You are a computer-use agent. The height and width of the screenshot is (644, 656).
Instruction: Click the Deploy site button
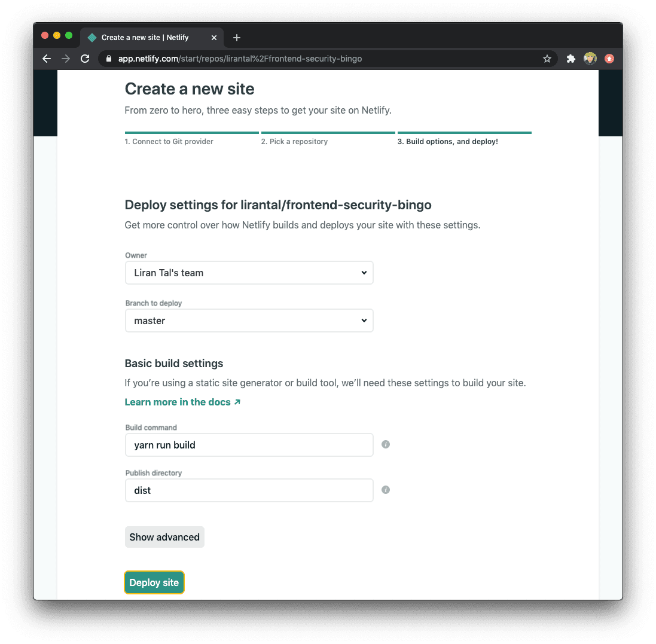click(x=154, y=582)
